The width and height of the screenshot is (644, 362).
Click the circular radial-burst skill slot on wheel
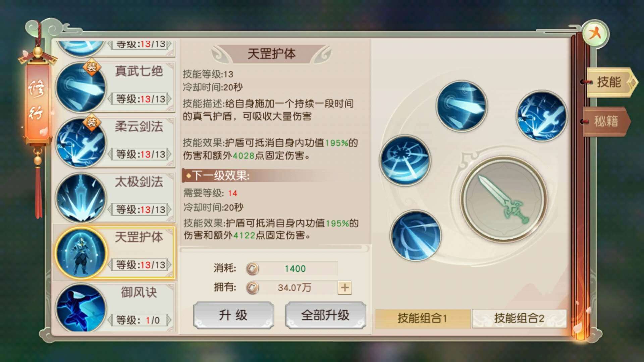[x=405, y=160]
